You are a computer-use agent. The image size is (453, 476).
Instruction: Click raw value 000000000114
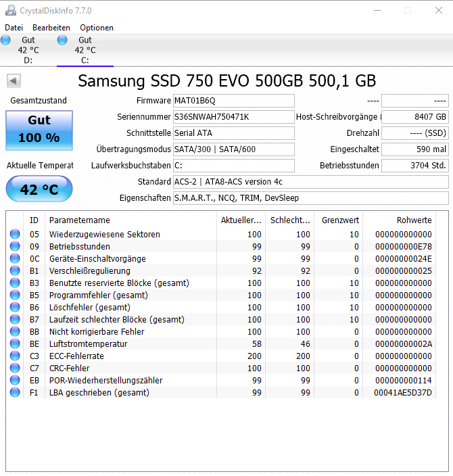pyautogui.click(x=403, y=381)
